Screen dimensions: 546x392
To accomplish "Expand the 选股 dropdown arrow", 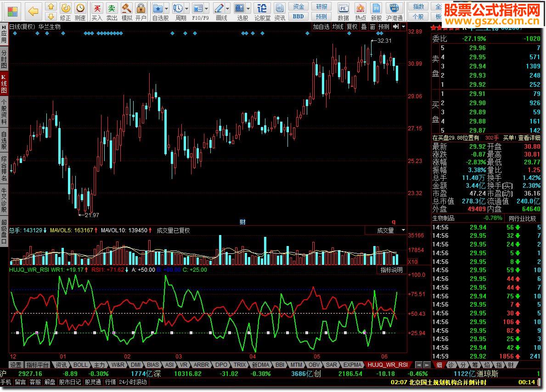I will 248,8.
